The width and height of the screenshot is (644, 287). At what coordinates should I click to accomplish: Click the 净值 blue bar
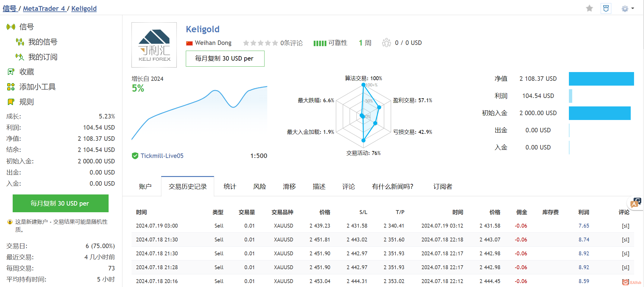[x=601, y=79]
